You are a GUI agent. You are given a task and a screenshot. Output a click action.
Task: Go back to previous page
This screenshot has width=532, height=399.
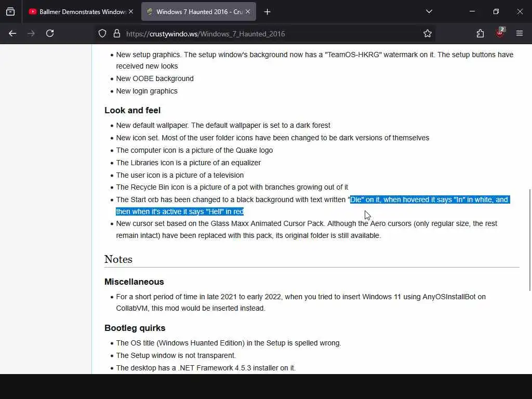click(x=12, y=33)
